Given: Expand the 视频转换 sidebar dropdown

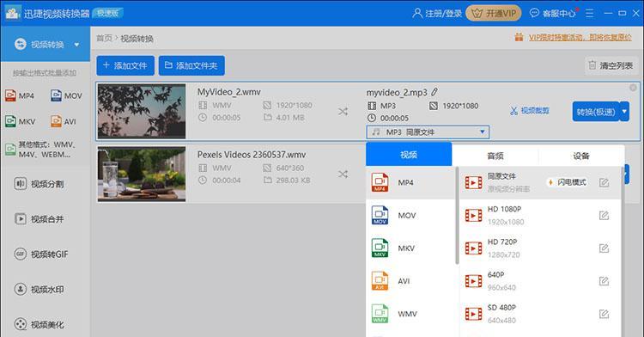Looking at the screenshot, I should pyautogui.click(x=76, y=45).
